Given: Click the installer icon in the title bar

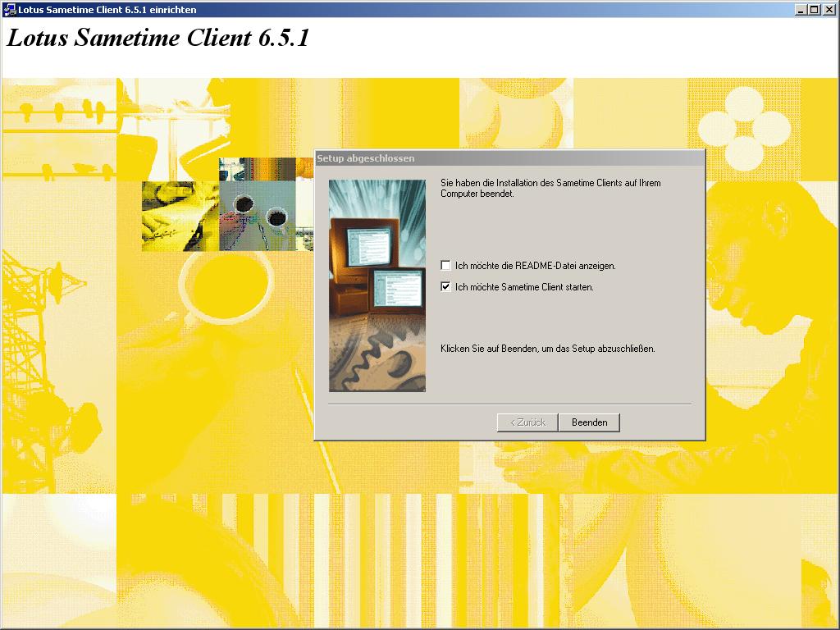Looking at the screenshot, I should tap(10, 9).
